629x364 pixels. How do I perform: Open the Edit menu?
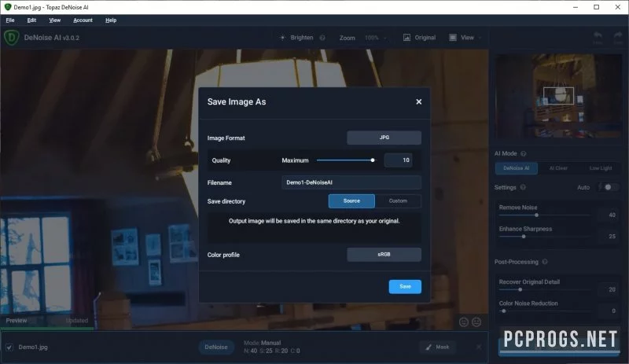(x=31, y=20)
